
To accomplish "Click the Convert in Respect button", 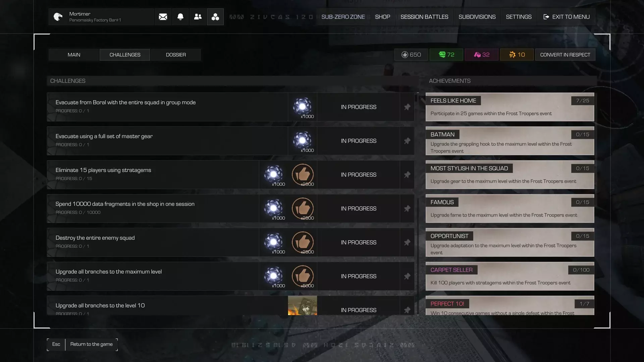I will (x=565, y=55).
